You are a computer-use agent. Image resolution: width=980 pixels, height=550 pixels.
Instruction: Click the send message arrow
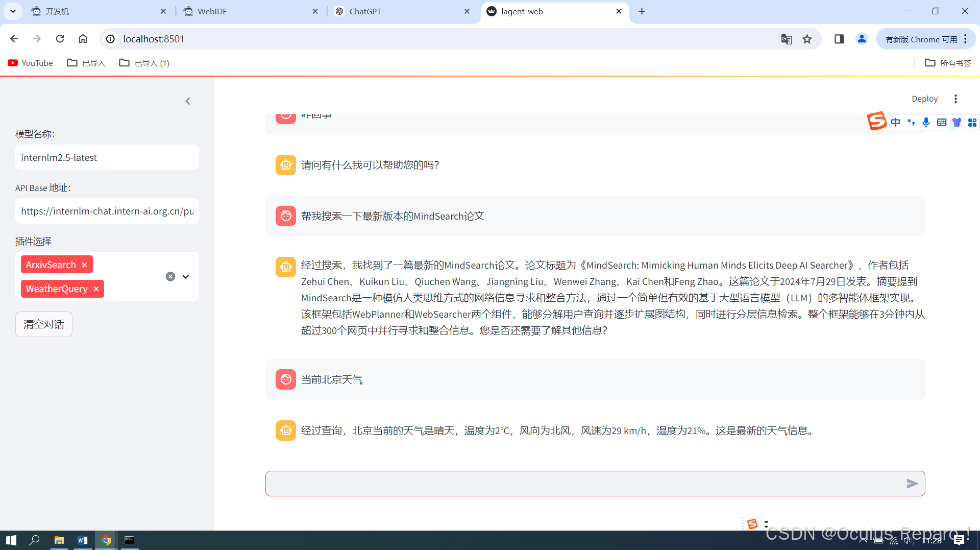pyautogui.click(x=913, y=483)
